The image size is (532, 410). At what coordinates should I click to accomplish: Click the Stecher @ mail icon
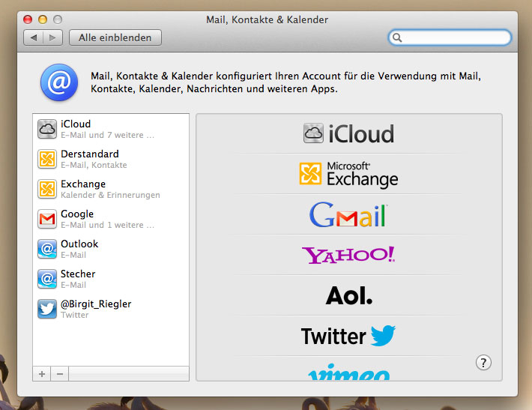pyautogui.click(x=47, y=279)
